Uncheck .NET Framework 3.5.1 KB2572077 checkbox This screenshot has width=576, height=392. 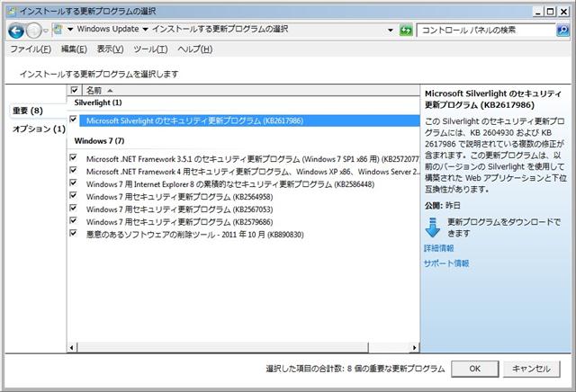73,157
